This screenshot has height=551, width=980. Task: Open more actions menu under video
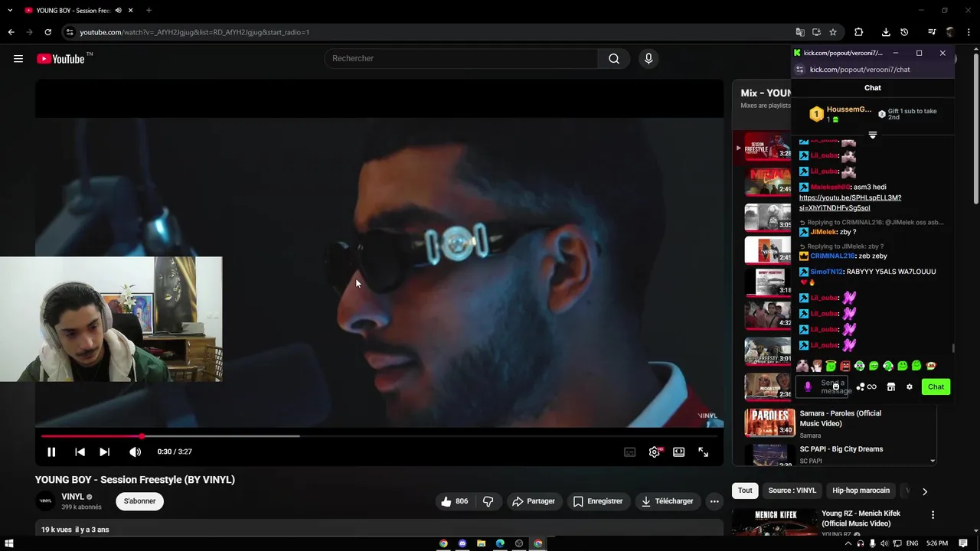point(714,501)
